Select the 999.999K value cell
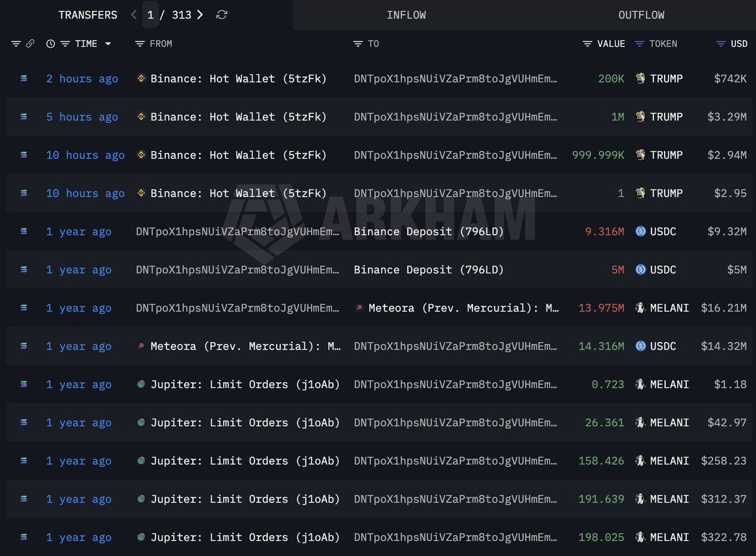This screenshot has height=556, width=756. click(598, 155)
